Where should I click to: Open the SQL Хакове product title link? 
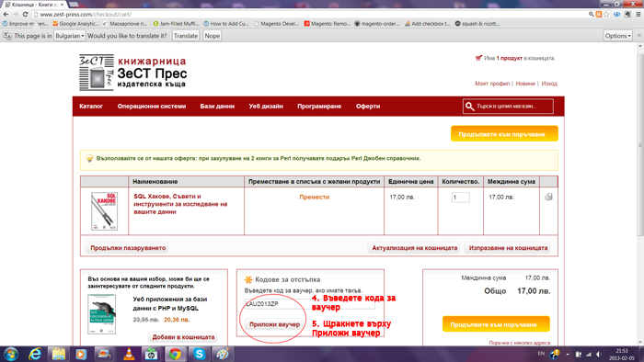[180, 204]
